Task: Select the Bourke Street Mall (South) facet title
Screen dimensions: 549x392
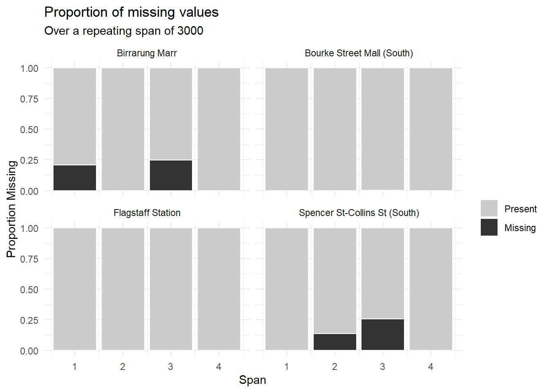Action: click(x=359, y=53)
